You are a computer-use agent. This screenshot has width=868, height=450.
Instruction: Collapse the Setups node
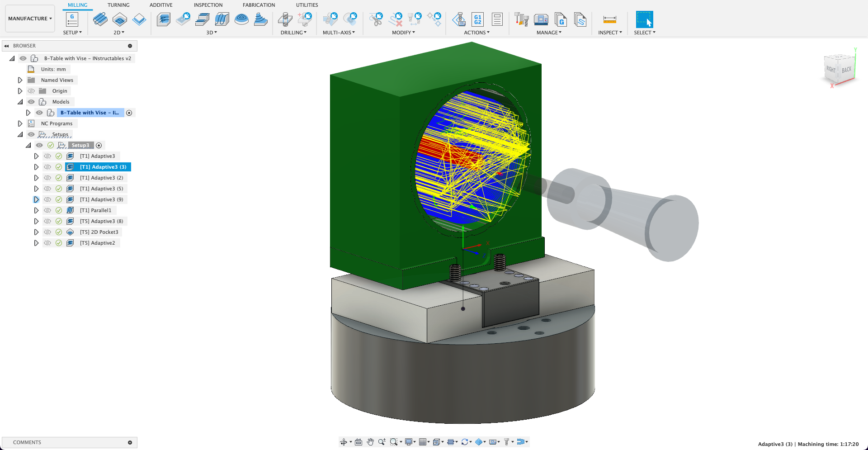(20, 134)
